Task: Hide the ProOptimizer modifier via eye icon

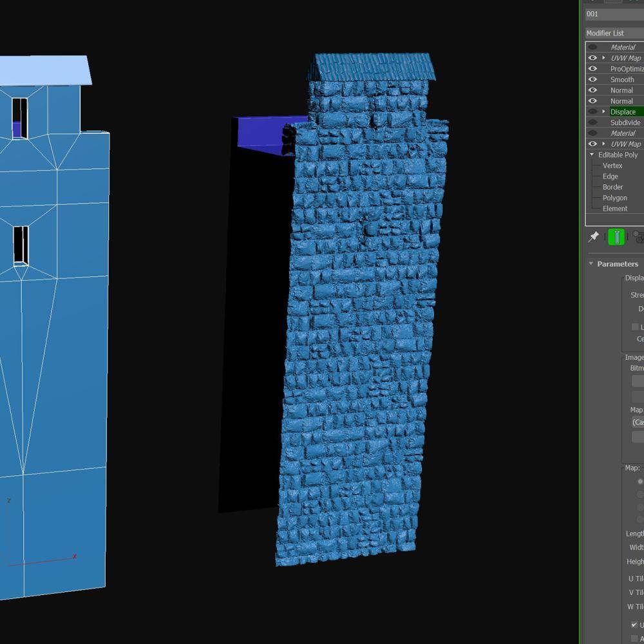Action: (x=592, y=69)
